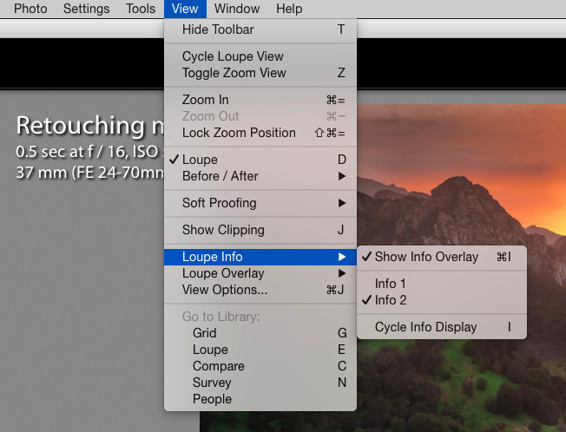The height and width of the screenshot is (432, 566).
Task: Open the Settings menu
Action: tap(86, 9)
